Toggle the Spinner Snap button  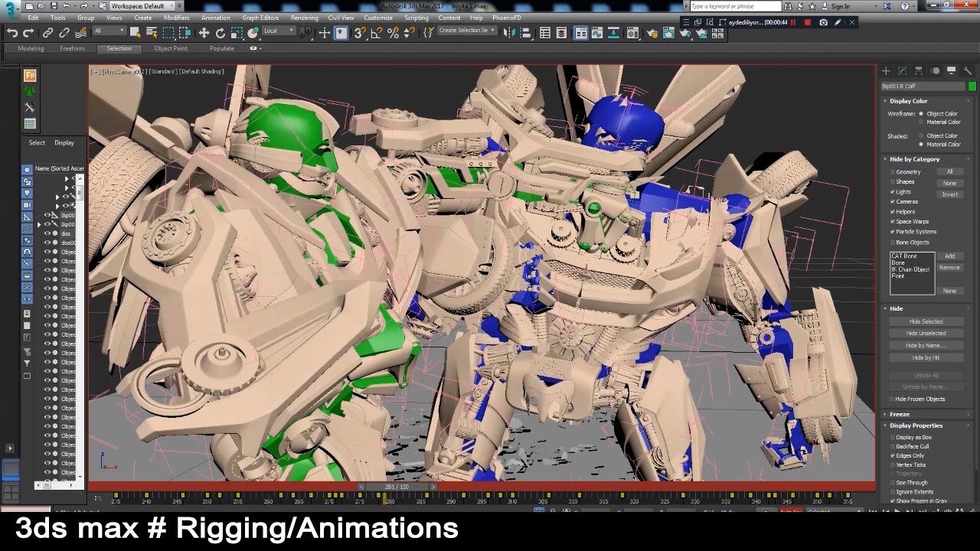410,33
